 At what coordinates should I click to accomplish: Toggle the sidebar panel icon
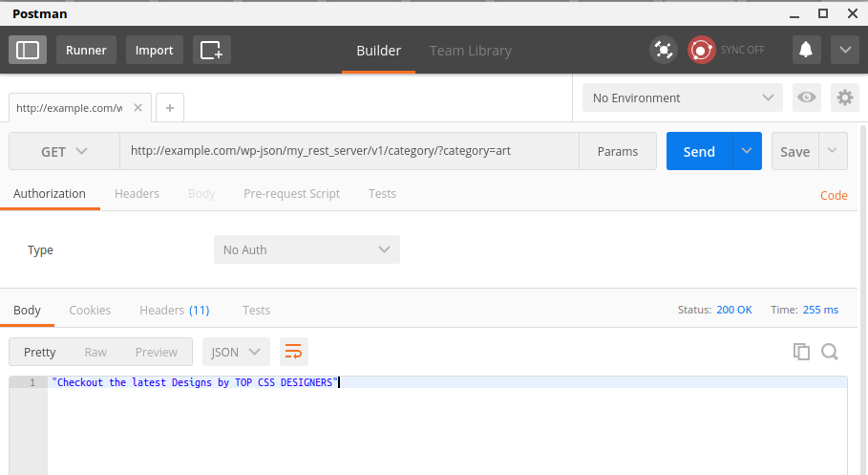point(28,50)
